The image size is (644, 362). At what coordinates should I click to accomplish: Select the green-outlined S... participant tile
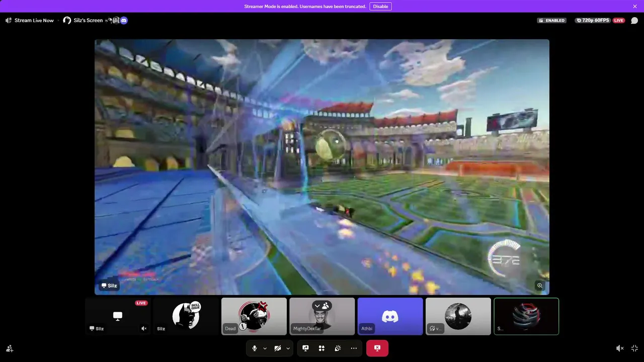526,316
